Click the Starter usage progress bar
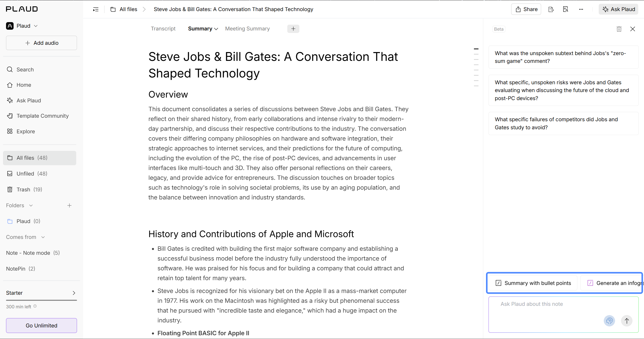Screen dimensions: 644x339 [42, 300]
